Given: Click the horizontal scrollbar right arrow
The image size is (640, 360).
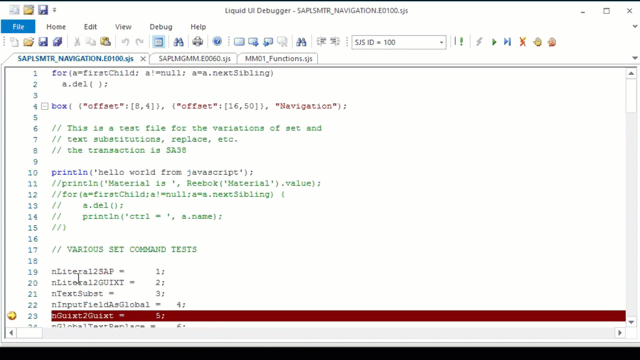Looking at the screenshot, I should 620,333.
